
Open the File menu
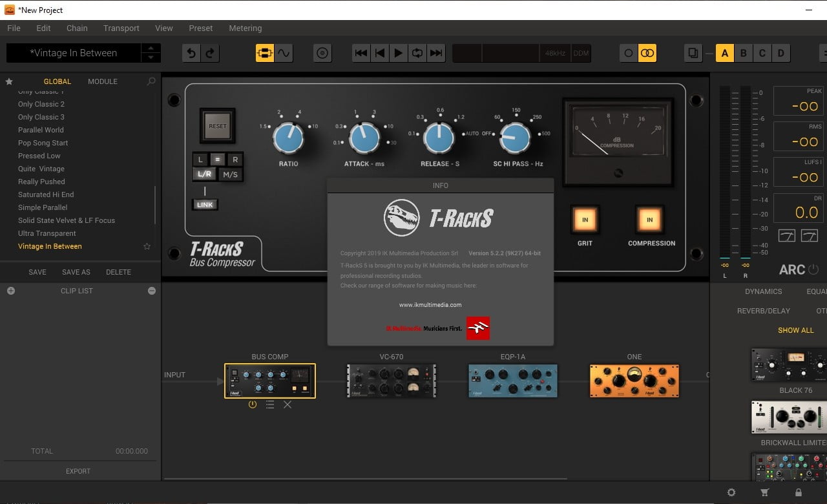tap(14, 28)
